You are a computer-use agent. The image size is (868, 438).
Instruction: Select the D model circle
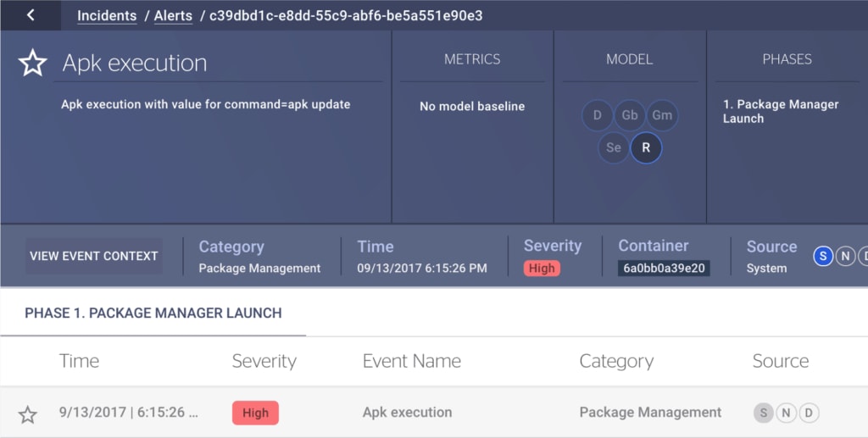tap(598, 115)
